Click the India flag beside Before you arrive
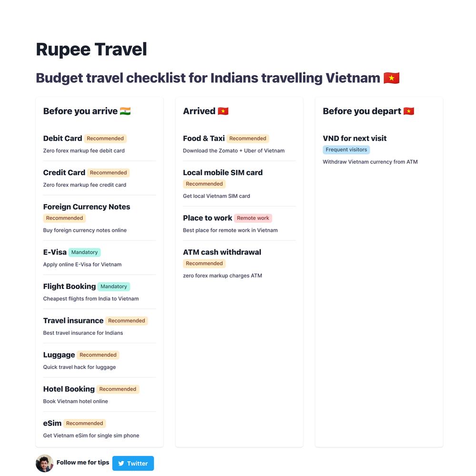 (x=125, y=111)
